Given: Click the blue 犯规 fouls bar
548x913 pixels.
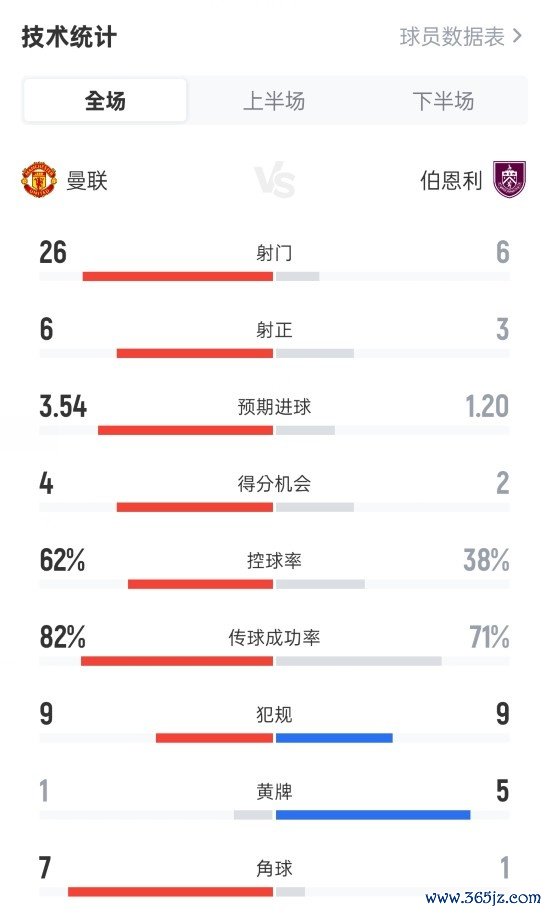Looking at the screenshot, I should pos(334,738).
